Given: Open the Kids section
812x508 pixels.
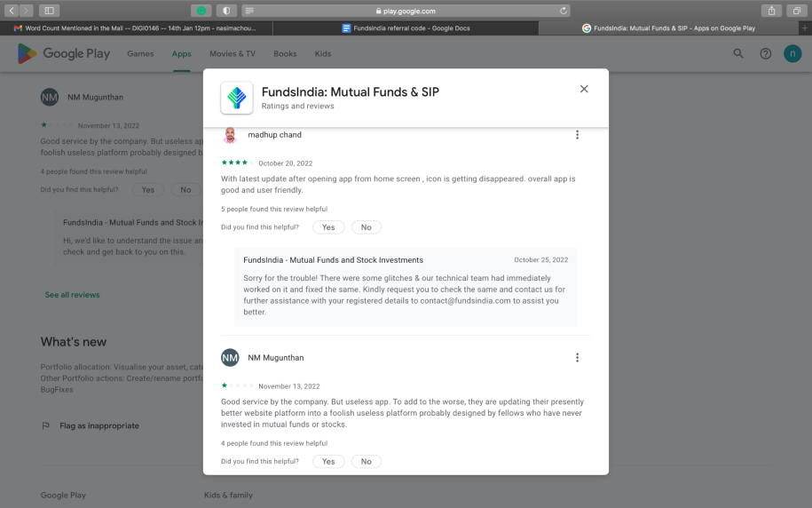Looking at the screenshot, I should coord(323,53).
